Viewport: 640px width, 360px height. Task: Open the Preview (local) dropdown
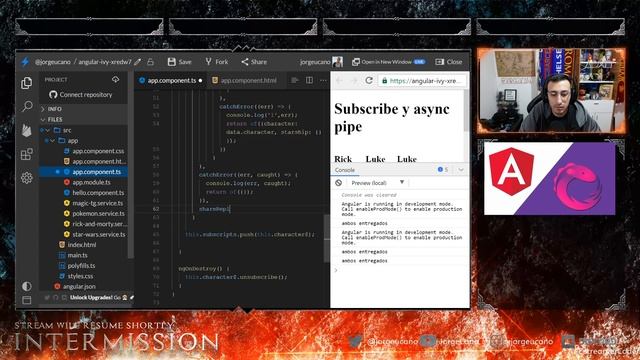[378, 182]
